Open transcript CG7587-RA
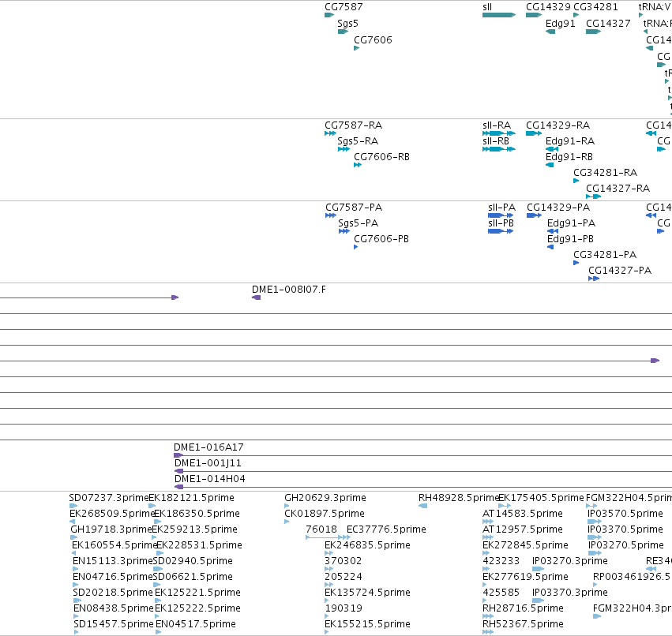The width and height of the screenshot is (672, 636). [353, 125]
